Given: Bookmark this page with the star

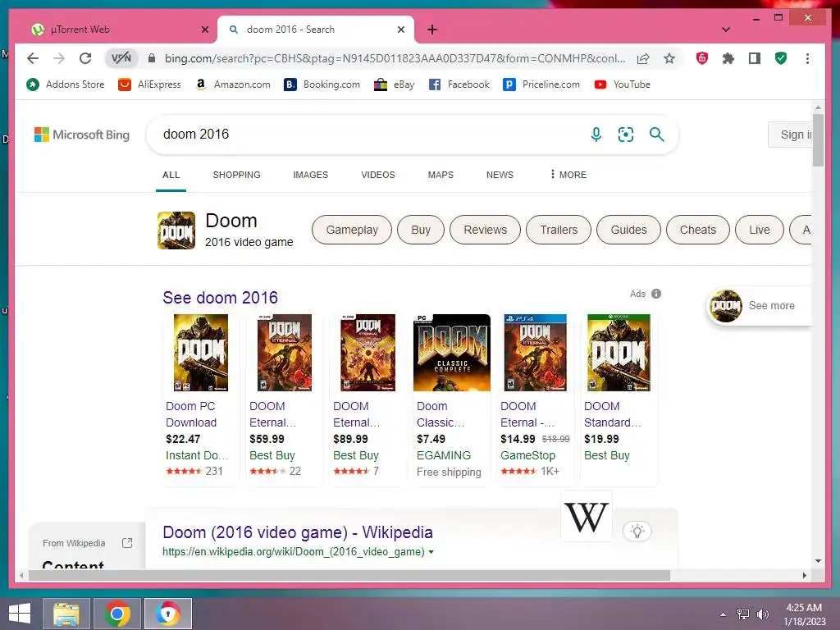Looking at the screenshot, I should (669, 58).
